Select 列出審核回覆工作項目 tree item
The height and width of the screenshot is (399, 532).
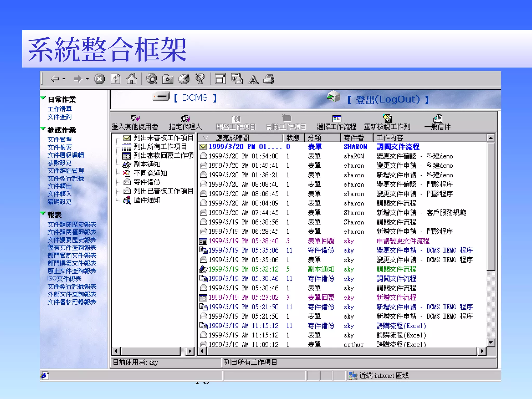click(x=164, y=156)
